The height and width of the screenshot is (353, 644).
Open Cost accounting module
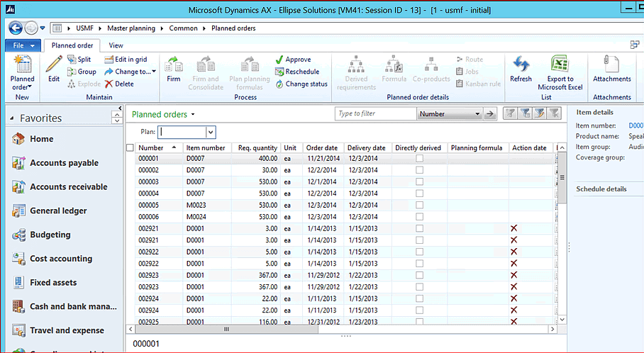pos(52,259)
